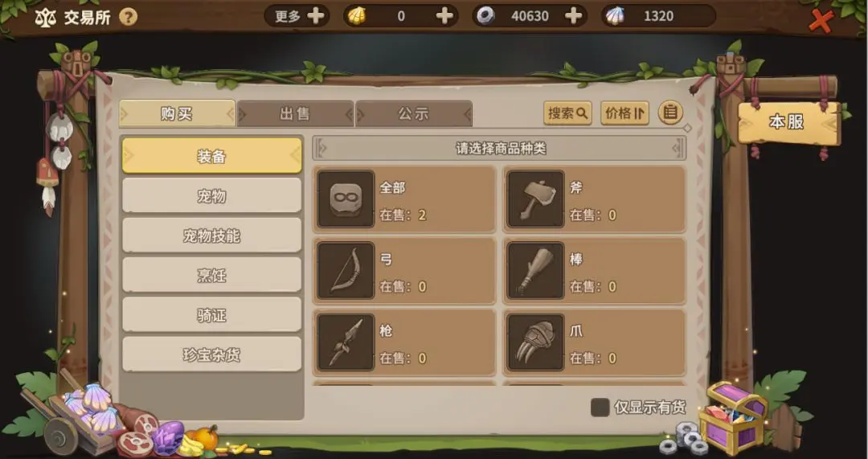Open the 本服 server selector sign
The image size is (868, 459).
point(788,122)
